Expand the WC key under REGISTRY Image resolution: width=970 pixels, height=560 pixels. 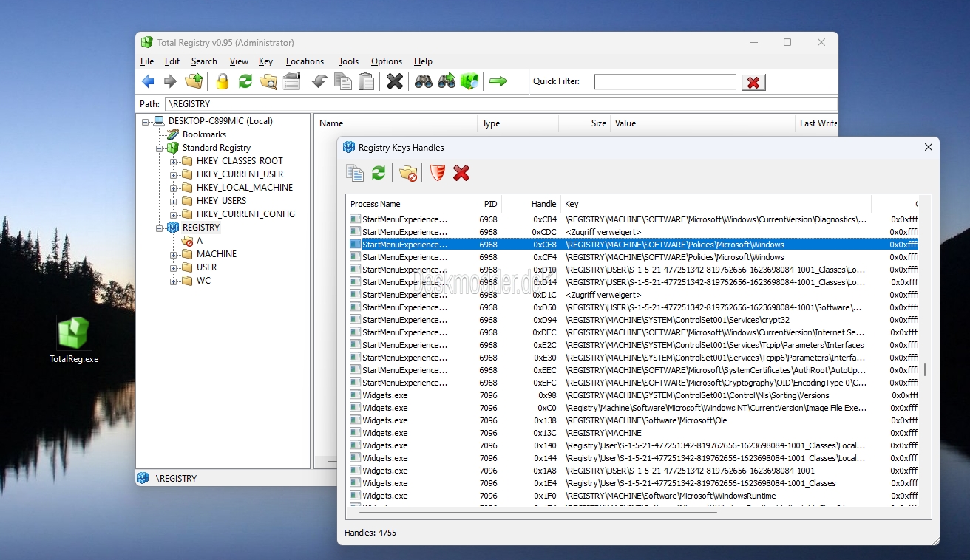(174, 281)
